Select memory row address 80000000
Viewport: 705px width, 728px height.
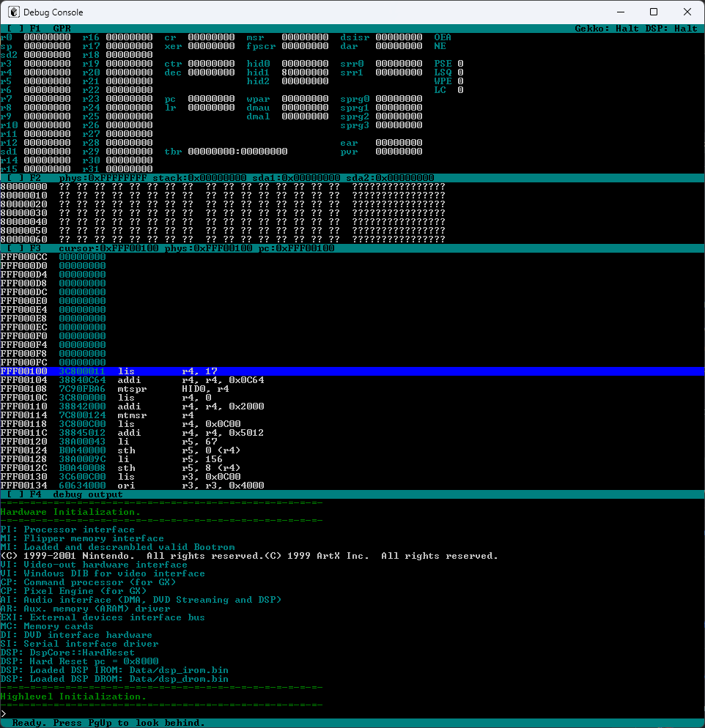tap(23, 187)
